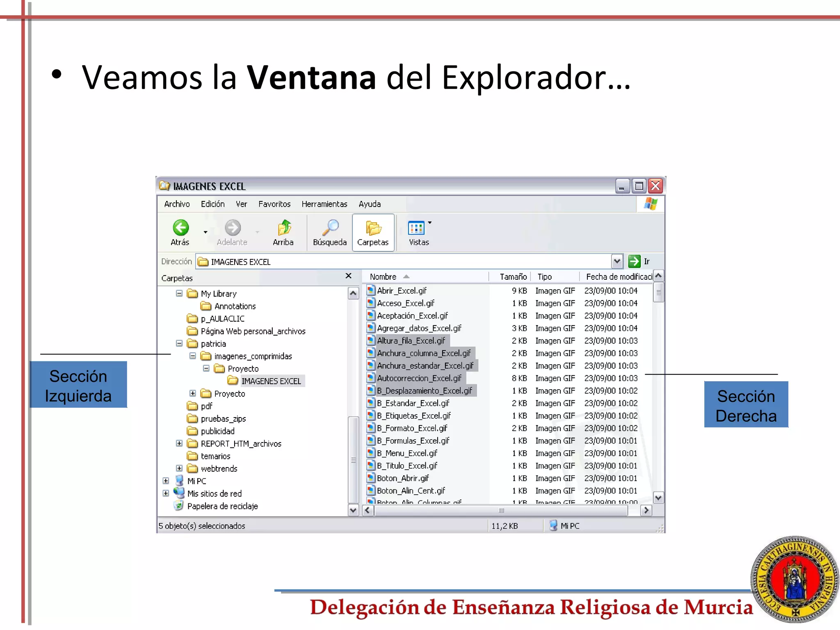Click the window title folder icon
Viewport: 840px width, 630px height.
(164, 186)
